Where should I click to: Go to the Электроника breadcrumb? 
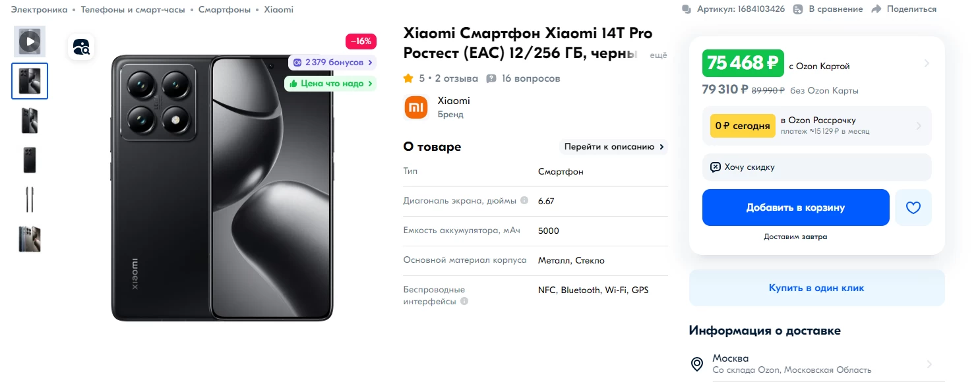coord(39,9)
